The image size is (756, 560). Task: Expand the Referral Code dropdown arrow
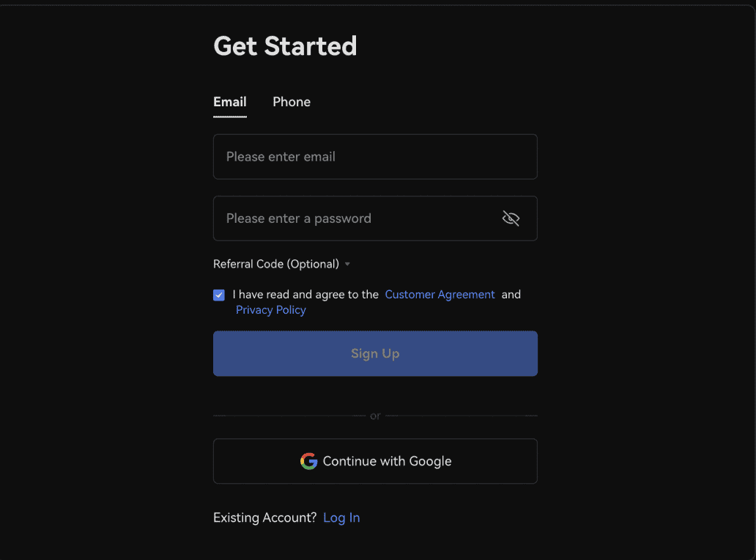(x=347, y=265)
